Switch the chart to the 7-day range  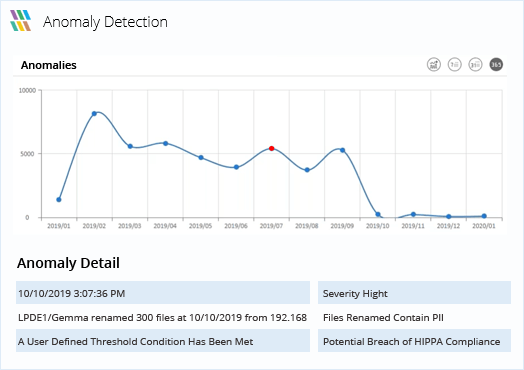coord(454,65)
